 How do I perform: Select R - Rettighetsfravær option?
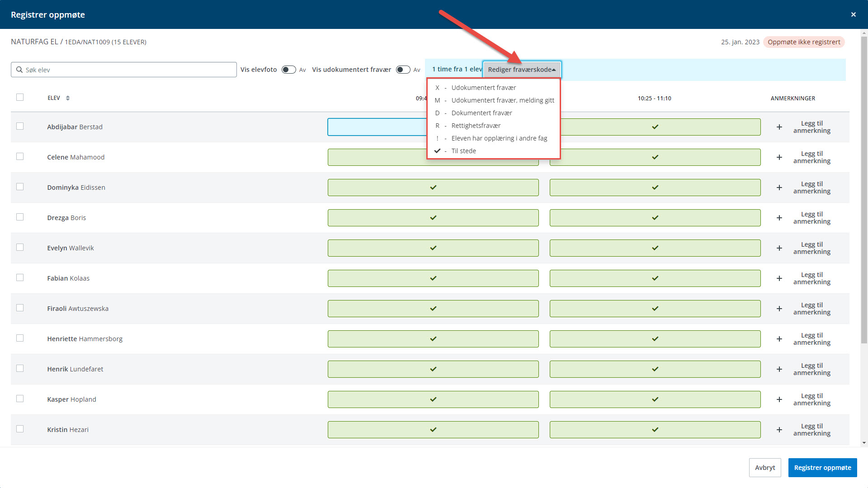click(494, 126)
